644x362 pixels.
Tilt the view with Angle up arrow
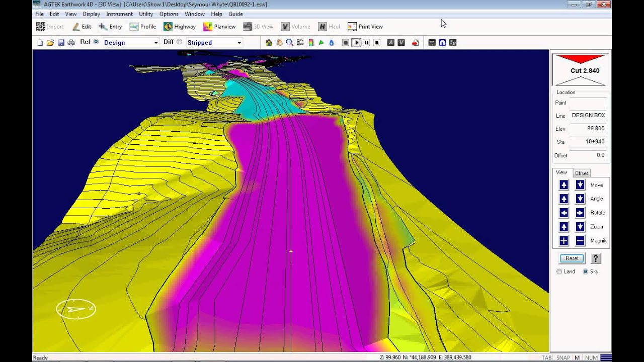(x=564, y=199)
